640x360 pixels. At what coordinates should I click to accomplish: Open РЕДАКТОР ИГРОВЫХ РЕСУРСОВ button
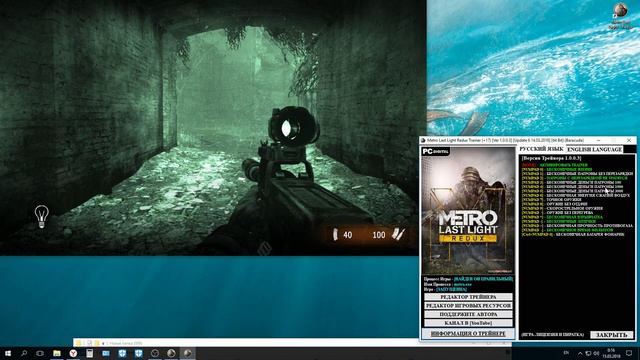pyautogui.click(x=468, y=306)
